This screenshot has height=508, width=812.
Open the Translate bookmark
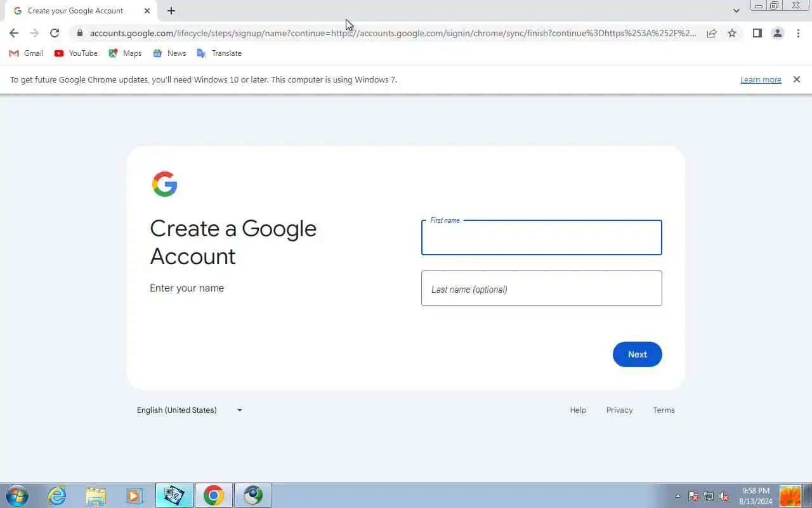click(x=219, y=53)
